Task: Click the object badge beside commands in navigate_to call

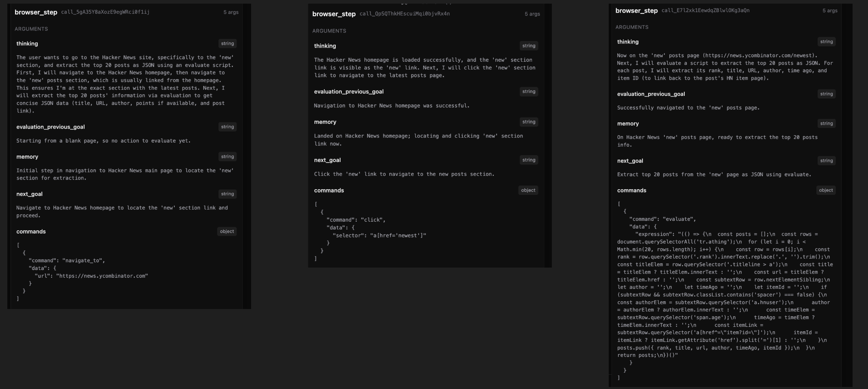Action: click(x=227, y=231)
